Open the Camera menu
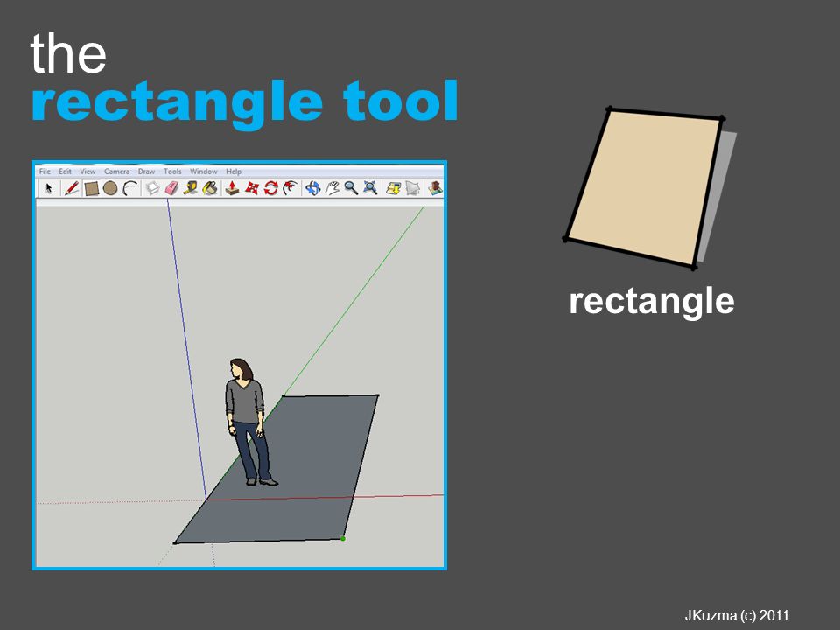This screenshot has width=840, height=630. click(x=116, y=171)
